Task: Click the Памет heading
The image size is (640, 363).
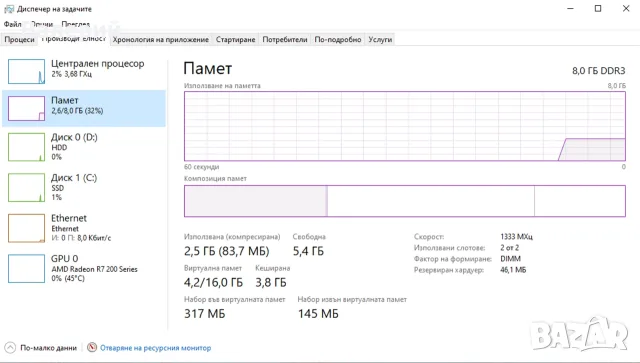Action: click(207, 69)
